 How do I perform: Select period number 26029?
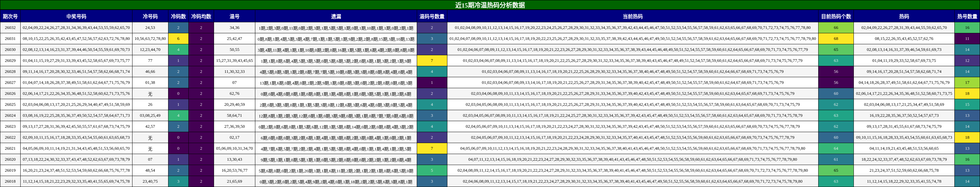pos(10,61)
